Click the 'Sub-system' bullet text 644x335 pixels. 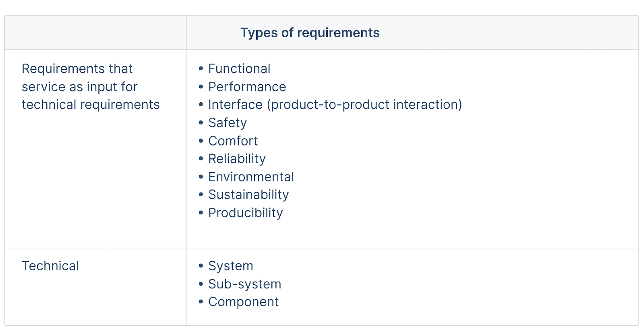tap(245, 284)
